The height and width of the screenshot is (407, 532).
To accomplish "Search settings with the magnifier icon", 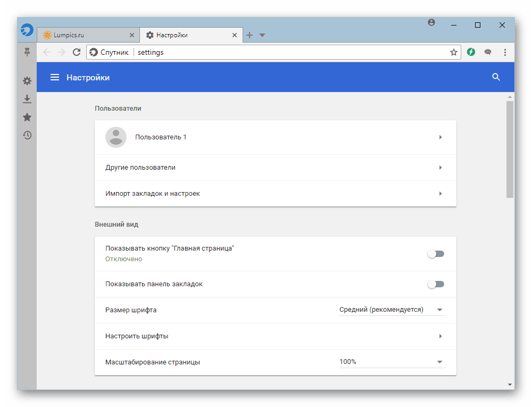I will click(496, 77).
